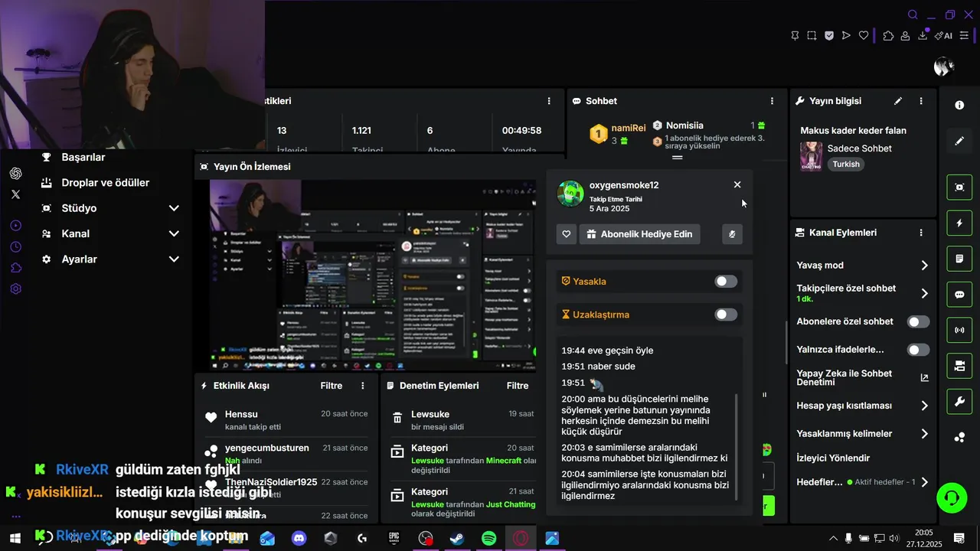Click Henssu entry in Etkinlik Akışı
980x551 pixels.
[288, 419]
